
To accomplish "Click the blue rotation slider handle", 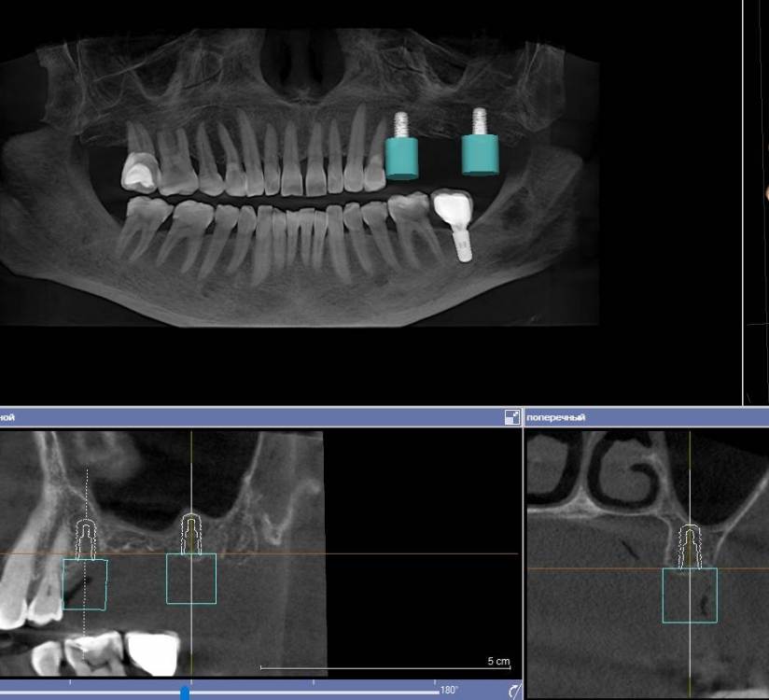I will click(x=185, y=692).
